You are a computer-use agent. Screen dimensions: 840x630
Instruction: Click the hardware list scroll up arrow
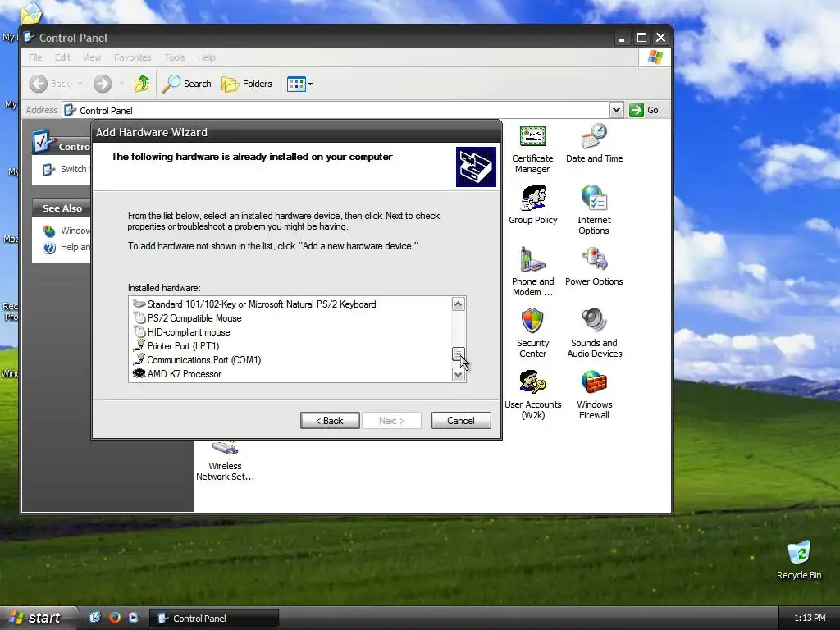pos(458,304)
